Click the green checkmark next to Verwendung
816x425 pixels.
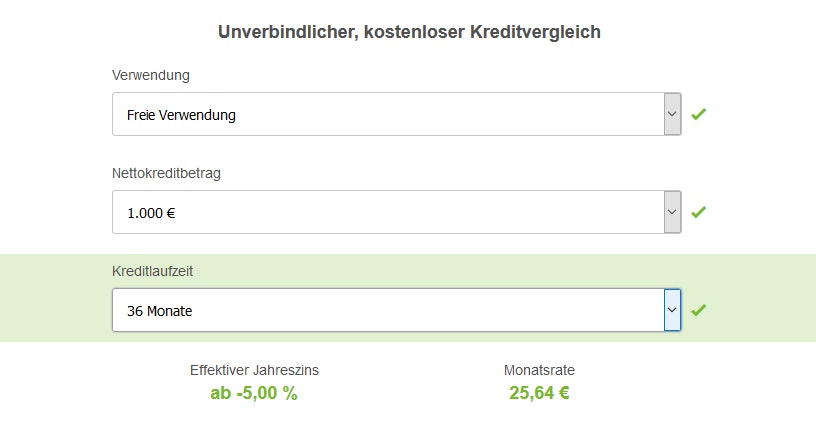click(x=698, y=114)
